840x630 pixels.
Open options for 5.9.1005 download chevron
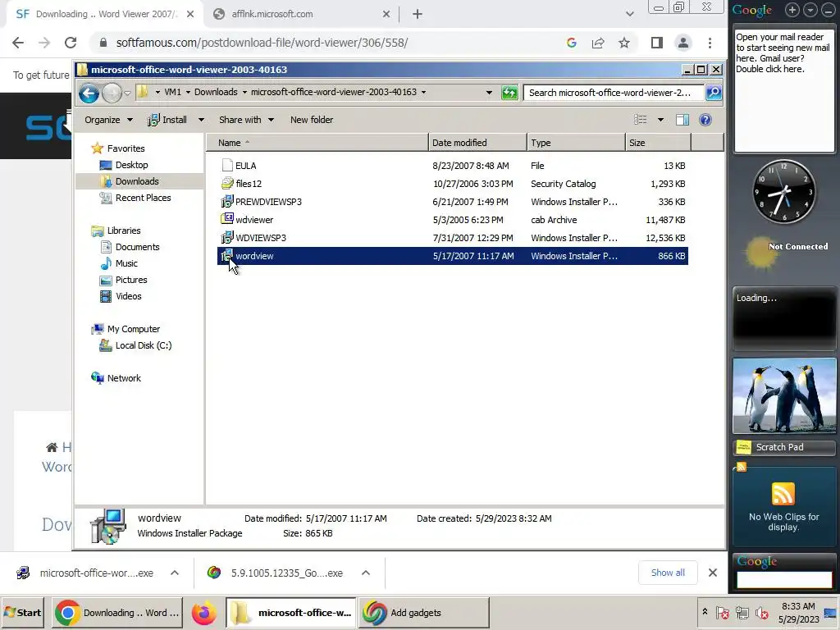[366, 573]
